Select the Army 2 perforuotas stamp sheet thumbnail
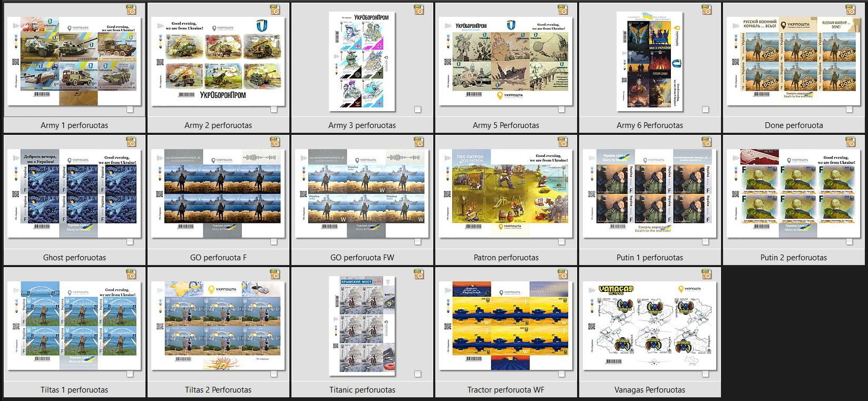 [x=218, y=62]
